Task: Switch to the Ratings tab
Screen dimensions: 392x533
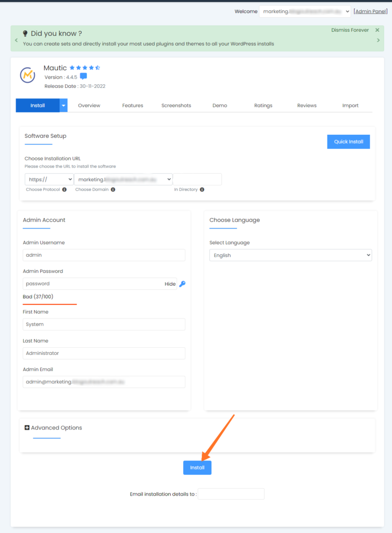Action: pos(263,105)
